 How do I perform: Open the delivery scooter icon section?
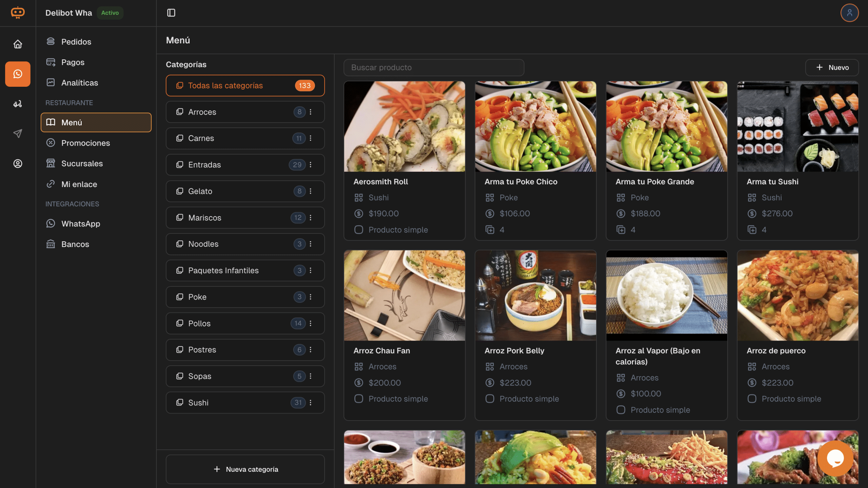[x=18, y=104]
